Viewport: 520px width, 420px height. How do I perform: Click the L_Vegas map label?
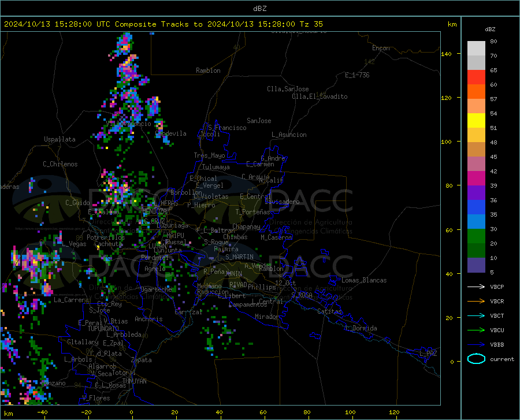coord(74,244)
